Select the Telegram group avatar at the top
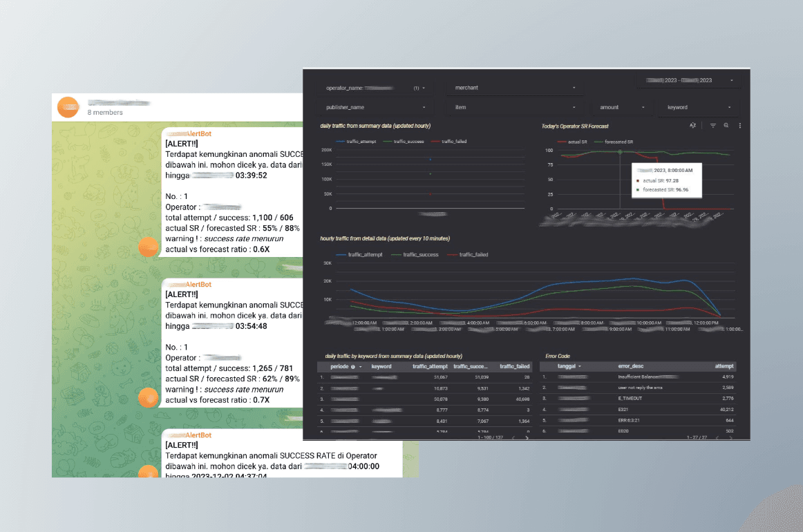The height and width of the screenshot is (532, 803). 68,107
